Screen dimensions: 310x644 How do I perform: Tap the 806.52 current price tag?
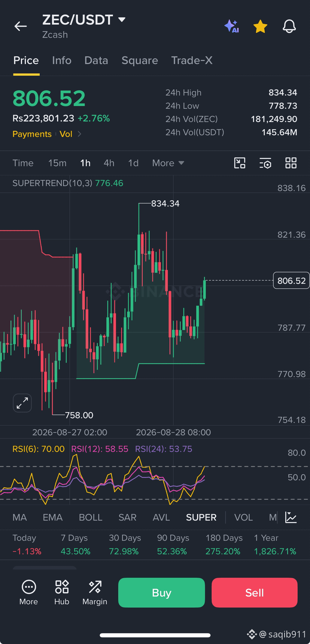click(x=291, y=281)
